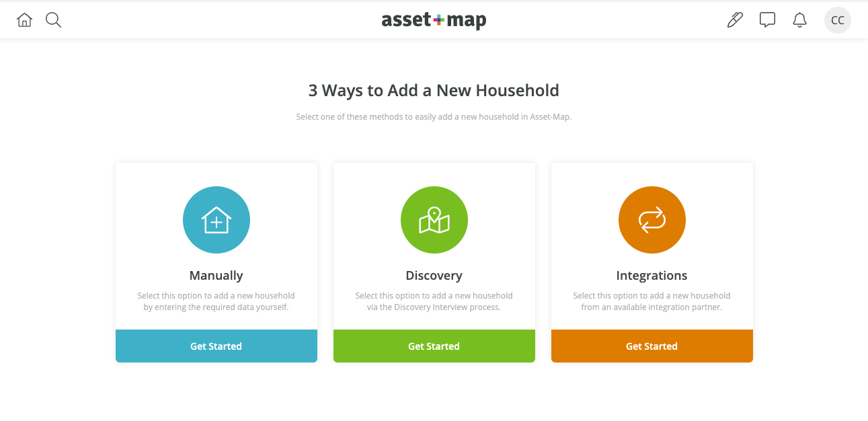
Task: Click the teal house icon on Manually card
Action: (216, 220)
